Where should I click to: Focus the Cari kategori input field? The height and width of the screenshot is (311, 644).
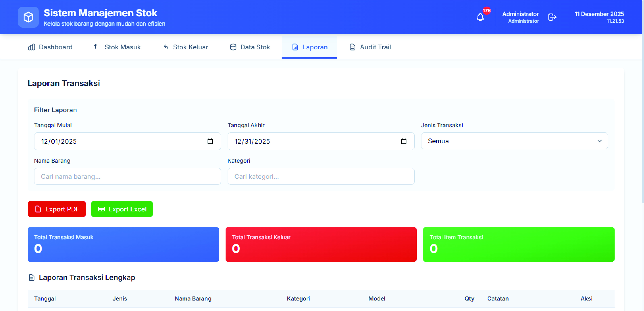[321, 177]
